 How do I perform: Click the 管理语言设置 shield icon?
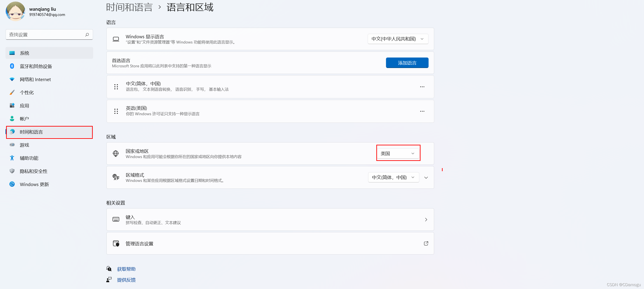click(x=116, y=243)
